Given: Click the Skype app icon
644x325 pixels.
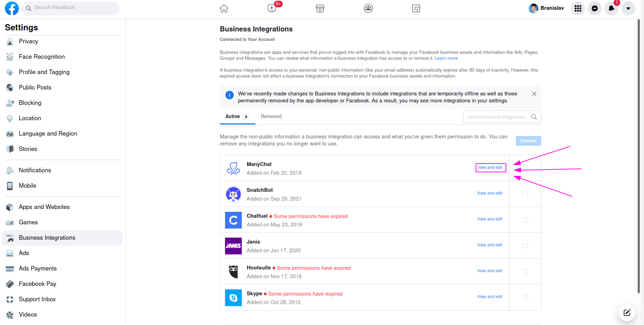Looking at the screenshot, I should pyautogui.click(x=233, y=298).
